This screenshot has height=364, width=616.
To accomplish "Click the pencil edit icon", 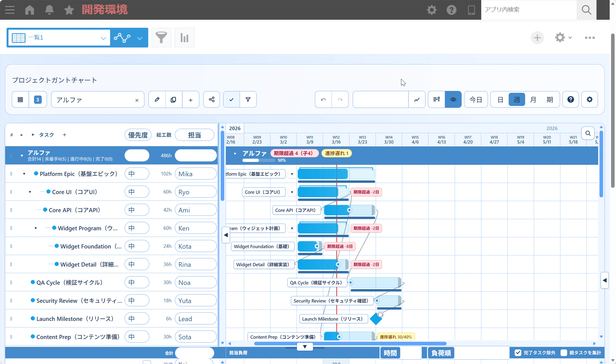I will pyautogui.click(x=157, y=100).
